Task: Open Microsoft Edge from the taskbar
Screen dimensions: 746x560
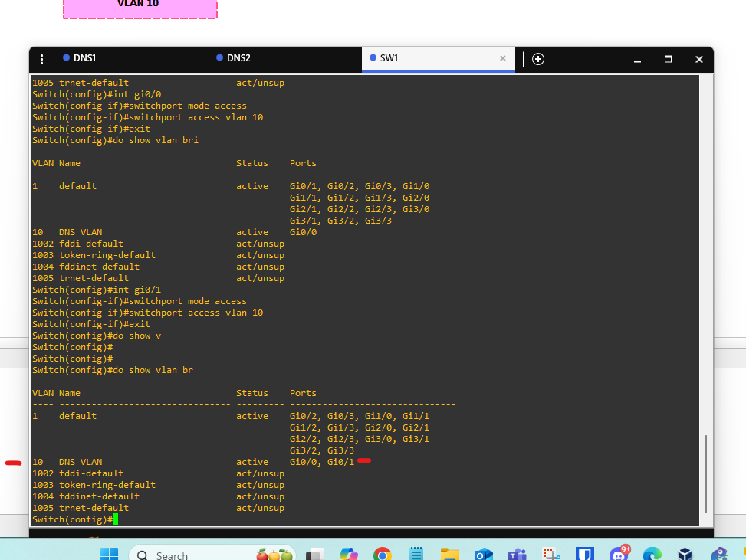Action: (652, 555)
